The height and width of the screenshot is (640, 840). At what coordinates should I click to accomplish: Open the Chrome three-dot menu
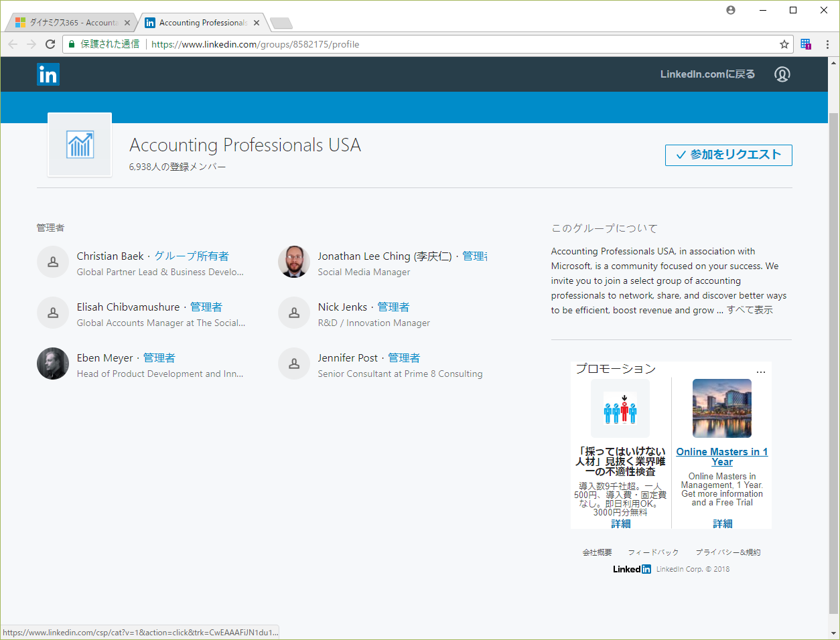tap(828, 44)
